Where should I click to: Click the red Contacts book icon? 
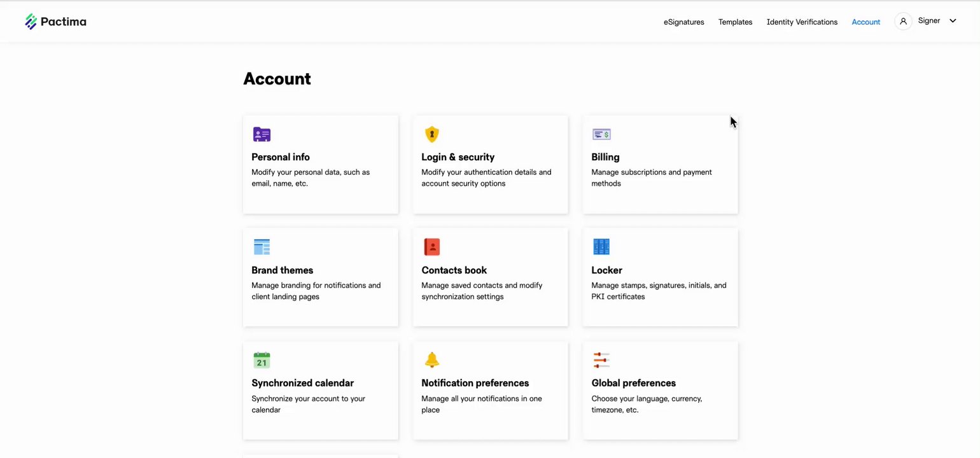point(432,247)
